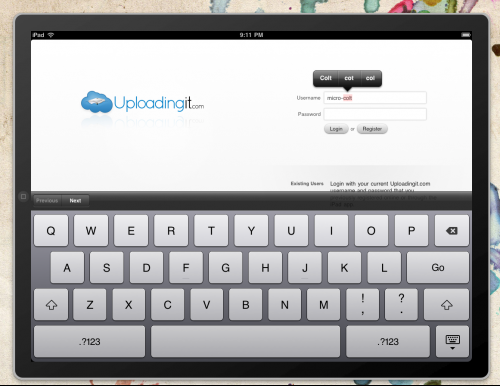Tap the A key
Viewport: 500px width, 386px height.
[67, 268]
